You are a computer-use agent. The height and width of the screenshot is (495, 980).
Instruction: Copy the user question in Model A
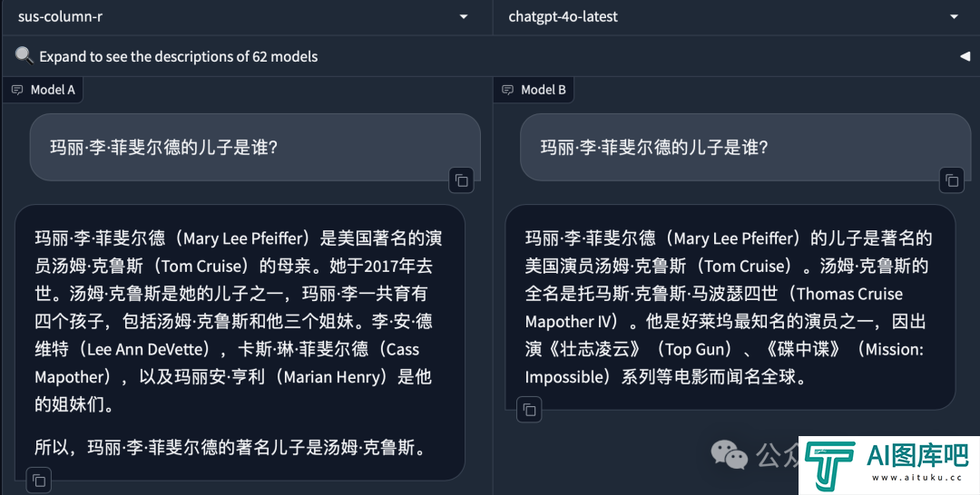coord(462,180)
